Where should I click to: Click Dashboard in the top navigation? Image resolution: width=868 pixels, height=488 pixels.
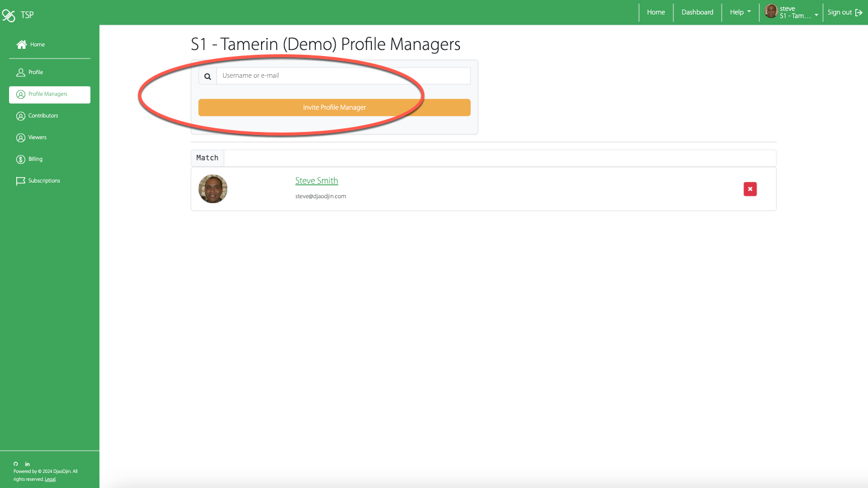[697, 12]
